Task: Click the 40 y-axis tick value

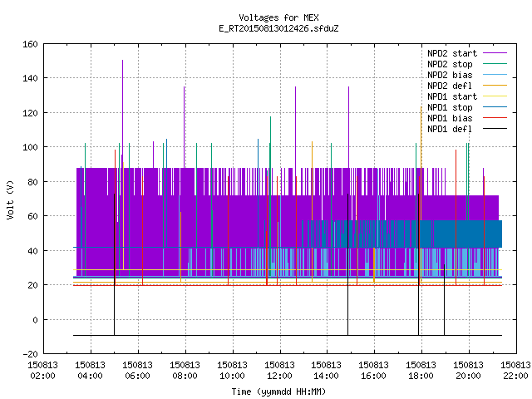Action: pyautogui.click(x=32, y=251)
